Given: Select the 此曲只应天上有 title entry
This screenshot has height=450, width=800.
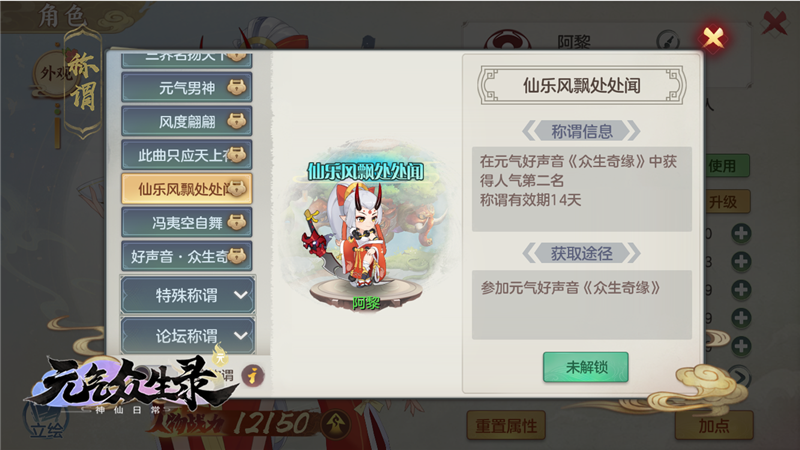Looking at the screenshot, I should pyautogui.click(x=187, y=155).
